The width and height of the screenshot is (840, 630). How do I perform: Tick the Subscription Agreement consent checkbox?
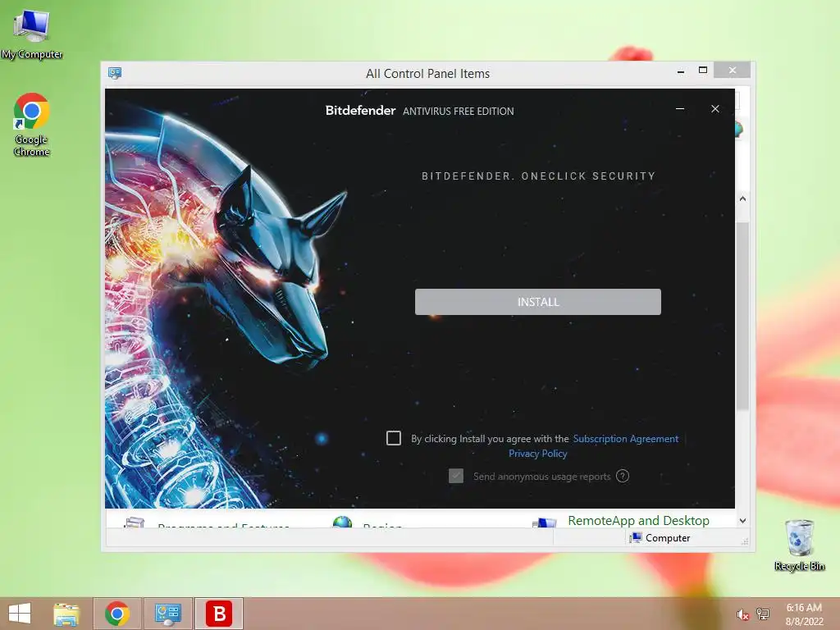click(394, 438)
